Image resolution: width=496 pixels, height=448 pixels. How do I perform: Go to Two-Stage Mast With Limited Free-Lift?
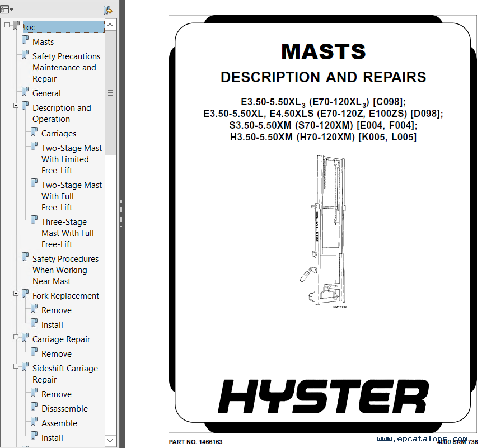[x=72, y=159]
